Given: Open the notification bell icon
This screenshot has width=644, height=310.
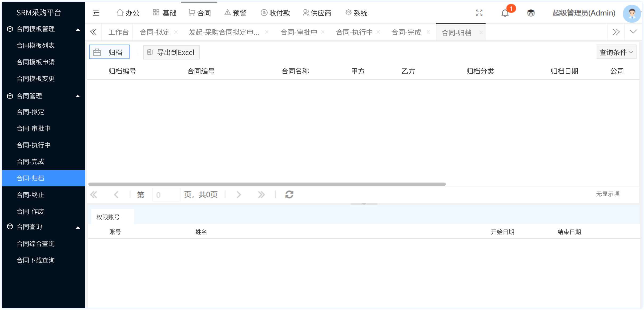Looking at the screenshot, I should tap(505, 13).
